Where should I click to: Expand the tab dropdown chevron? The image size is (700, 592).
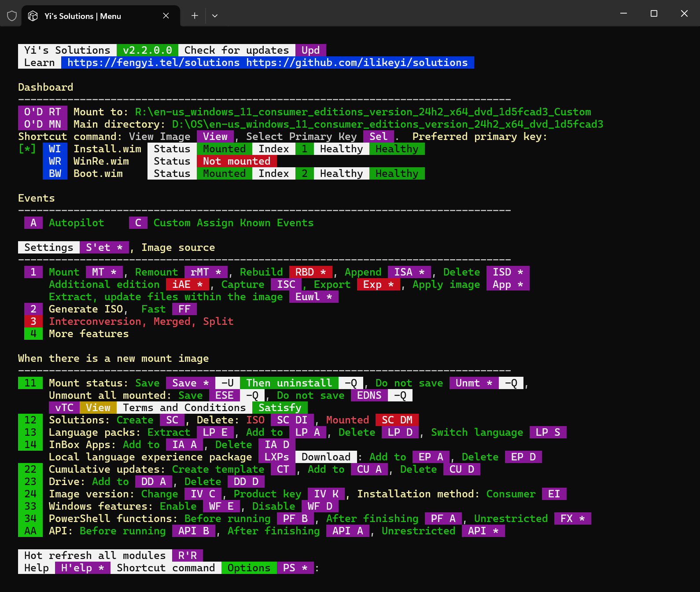coord(215,16)
